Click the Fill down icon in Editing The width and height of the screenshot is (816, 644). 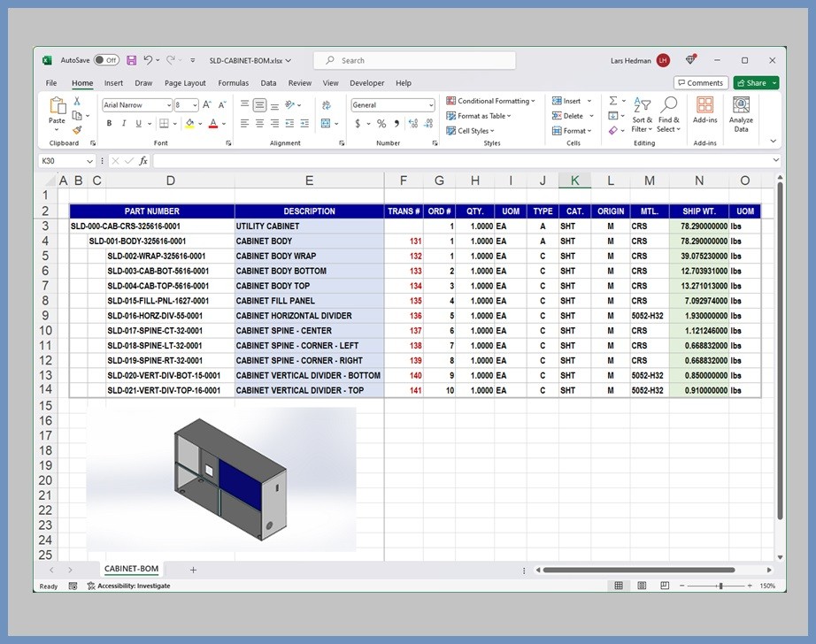pos(613,116)
